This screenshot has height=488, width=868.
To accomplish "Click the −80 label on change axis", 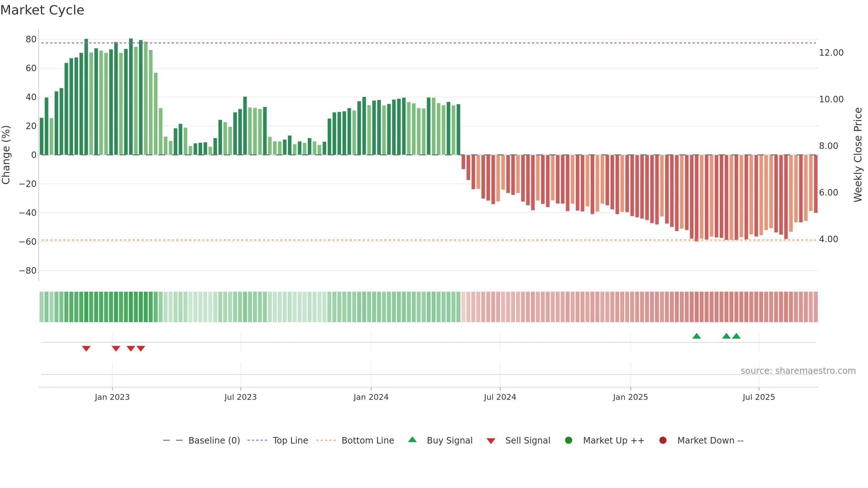I will click(x=28, y=270).
